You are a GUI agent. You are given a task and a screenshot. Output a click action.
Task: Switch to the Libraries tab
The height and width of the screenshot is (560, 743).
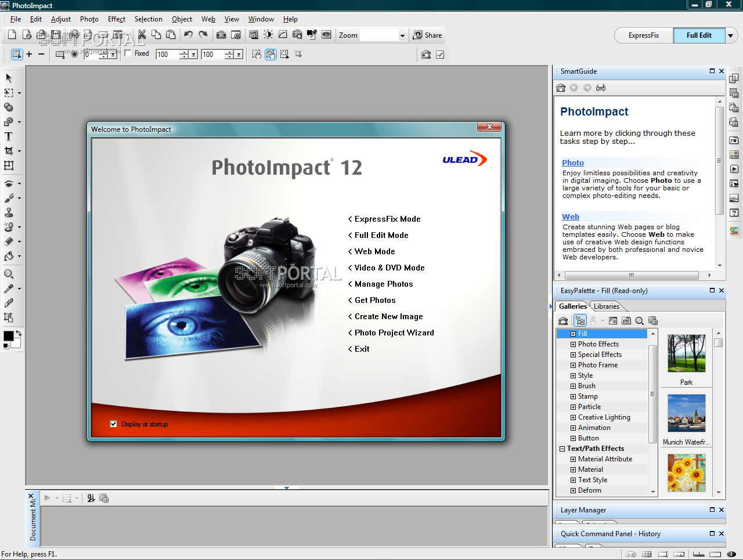coord(606,306)
